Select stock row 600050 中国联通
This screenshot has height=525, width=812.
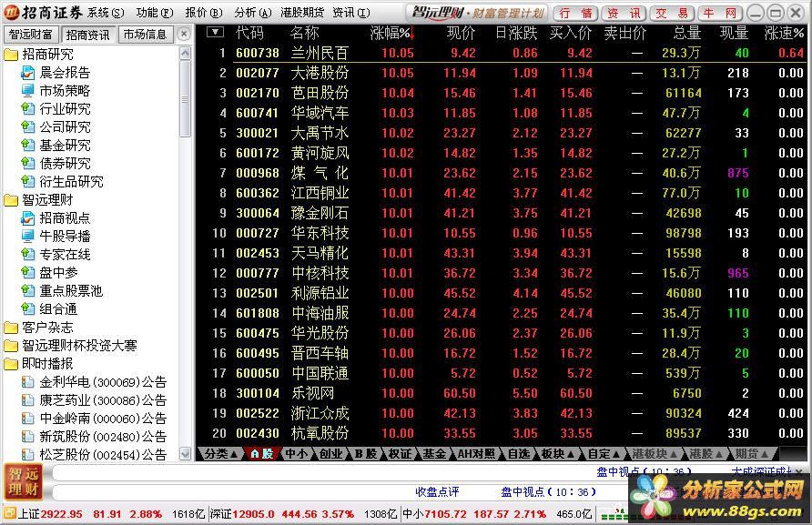click(502, 373)
